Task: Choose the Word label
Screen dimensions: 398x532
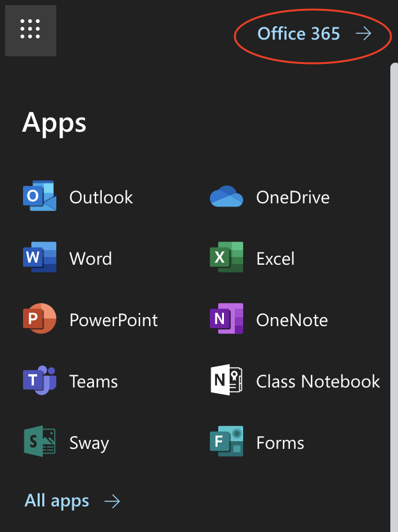Action: (x=90, y=258)
